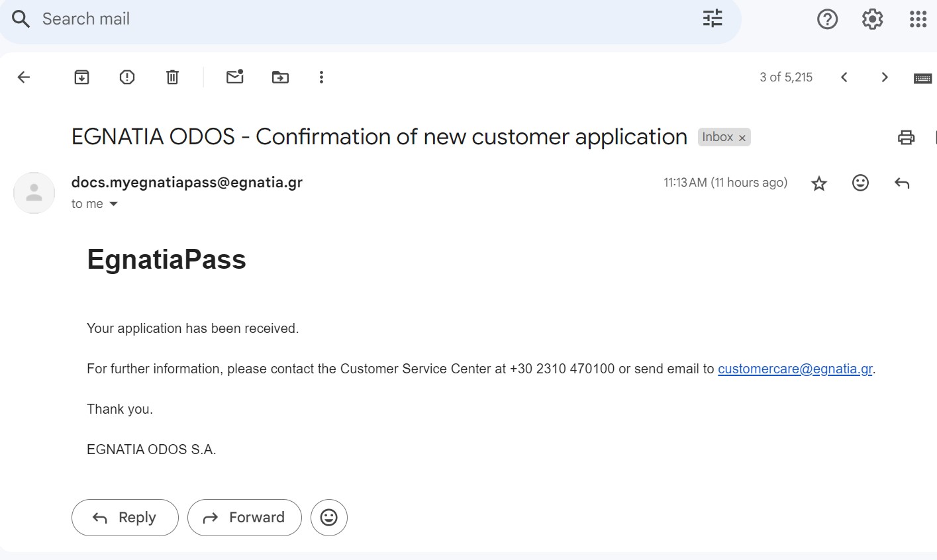The image size is (937, 560).
Task: Star this email
Action: click(819, 183)
